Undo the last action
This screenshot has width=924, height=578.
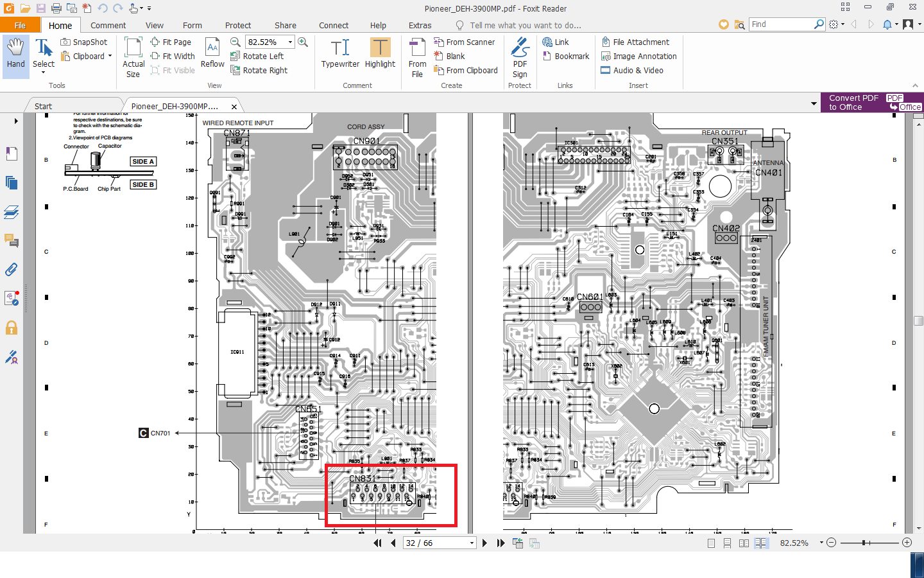(x=103, y=8)
